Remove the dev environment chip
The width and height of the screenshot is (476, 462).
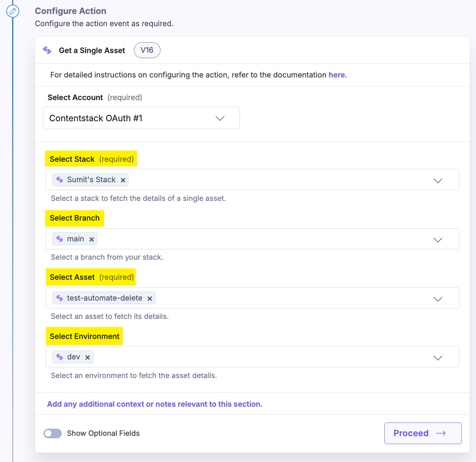[88, 357]
